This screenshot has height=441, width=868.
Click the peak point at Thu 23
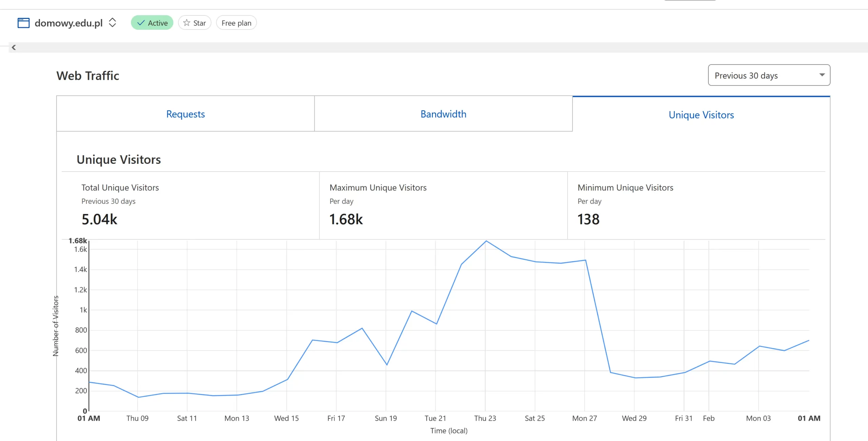486,241
